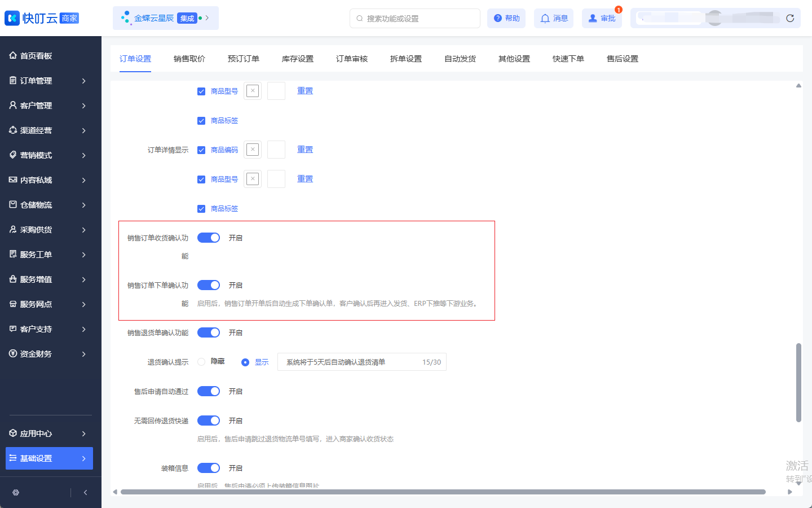The image size is (812, 508).
Task: Expand the 采购供货 menu chevron
Action: [x=83, y=230]
